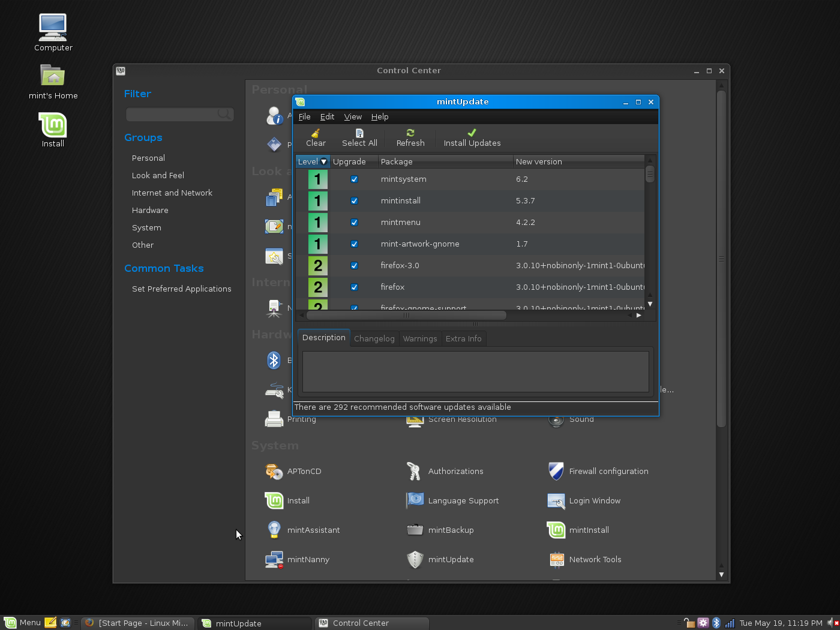The height and width of the screenshot is (630, 840).
Task: Open Language Support
Action: click(453, 501)
